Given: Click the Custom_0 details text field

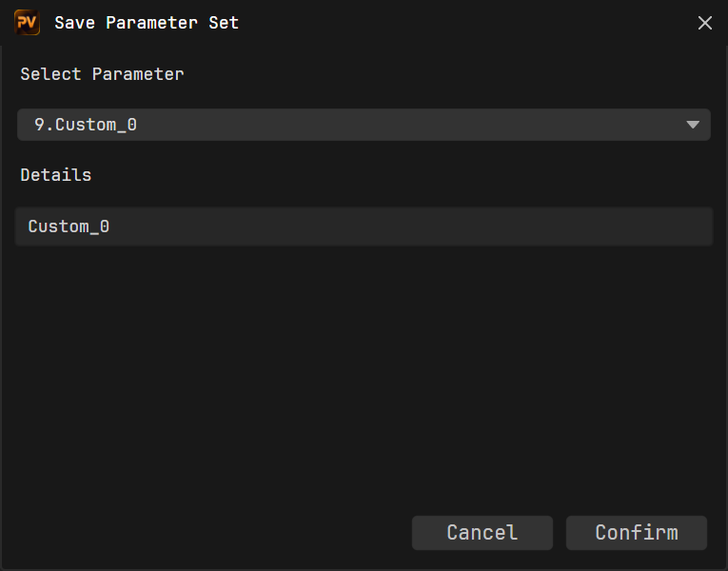Looking at the screenshot, I should pyautogui.click(x=364, y=226).
